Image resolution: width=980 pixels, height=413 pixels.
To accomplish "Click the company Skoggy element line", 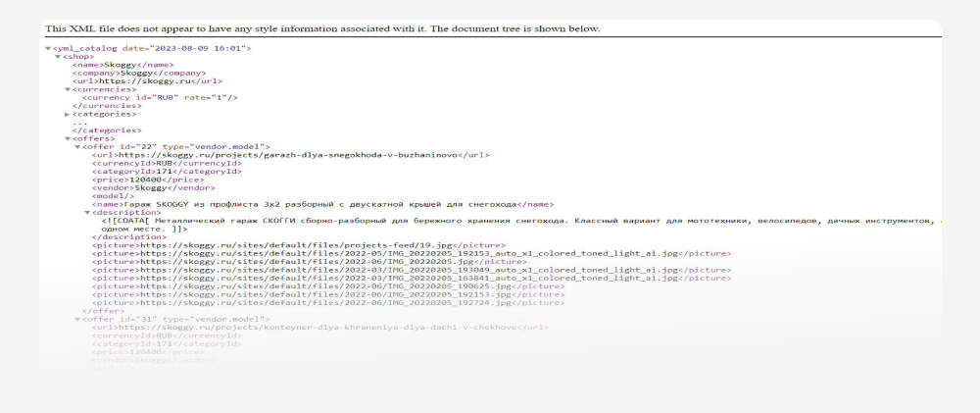I will pos(139,74).
